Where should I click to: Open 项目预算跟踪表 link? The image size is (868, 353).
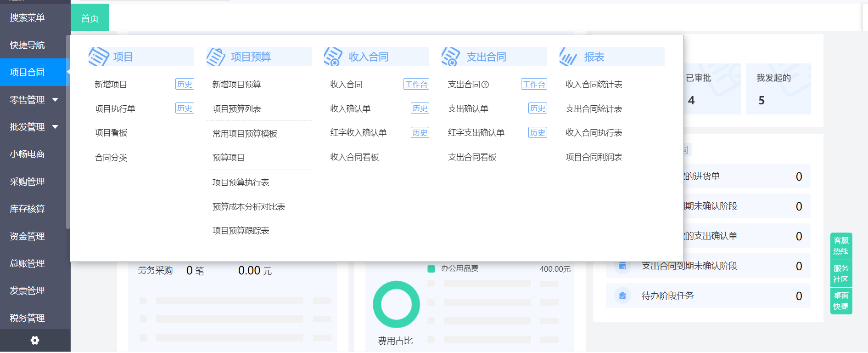(x=241, y=231)
